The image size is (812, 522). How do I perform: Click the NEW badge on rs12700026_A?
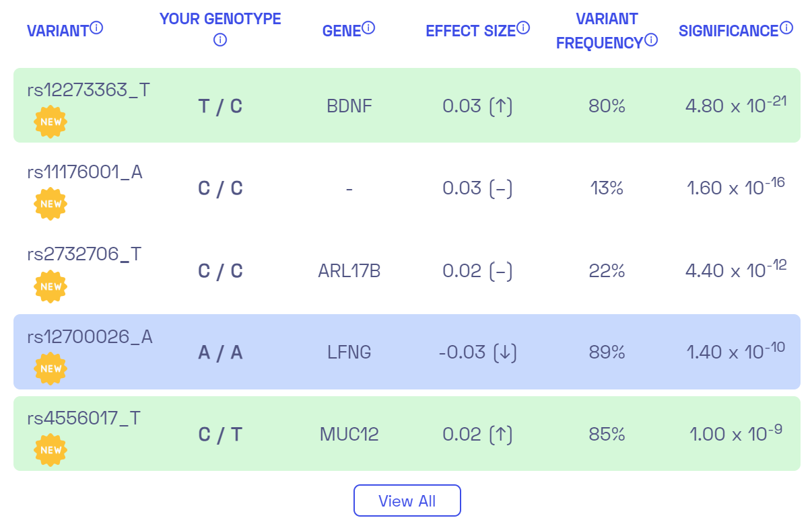pos(50,368)
